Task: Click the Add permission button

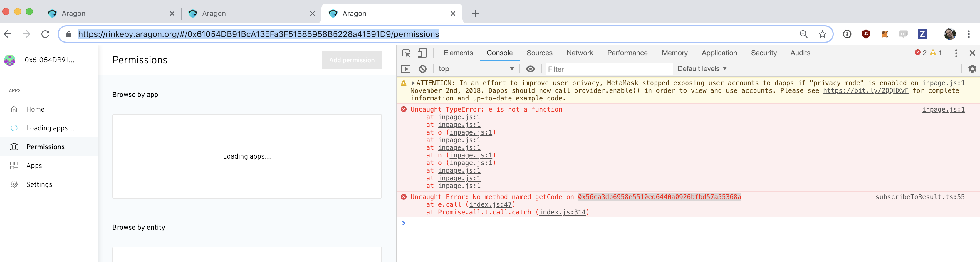Action: [352, 60]
